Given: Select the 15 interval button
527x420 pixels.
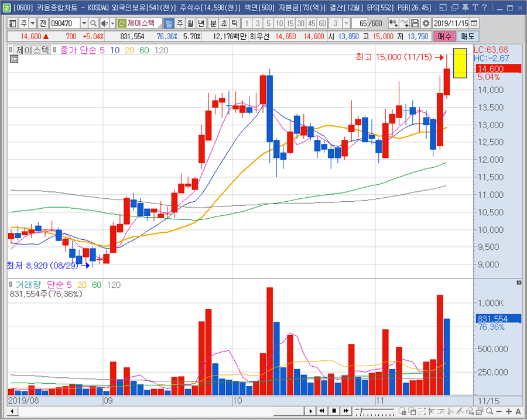Looking at the screenshot, I should [x=290, y=23].
